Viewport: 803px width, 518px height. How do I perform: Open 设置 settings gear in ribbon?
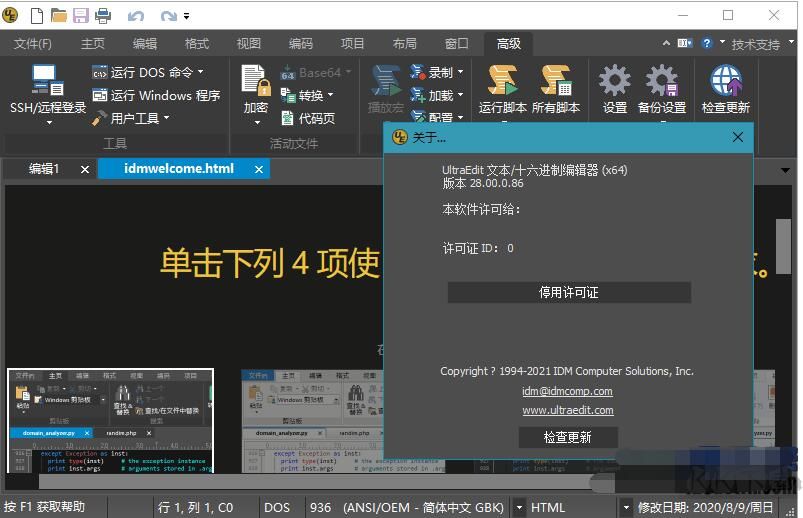614,87
